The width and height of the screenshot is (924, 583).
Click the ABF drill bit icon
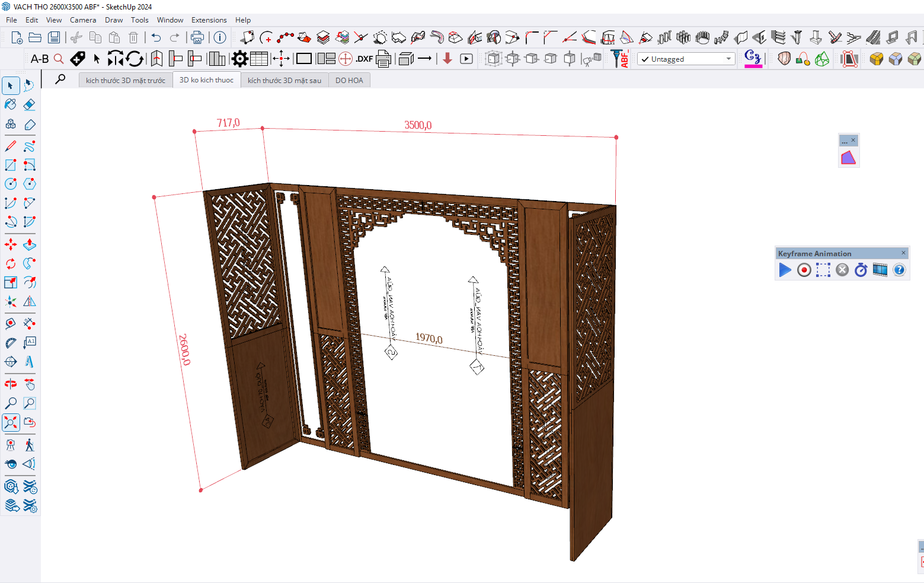[620, 59]
